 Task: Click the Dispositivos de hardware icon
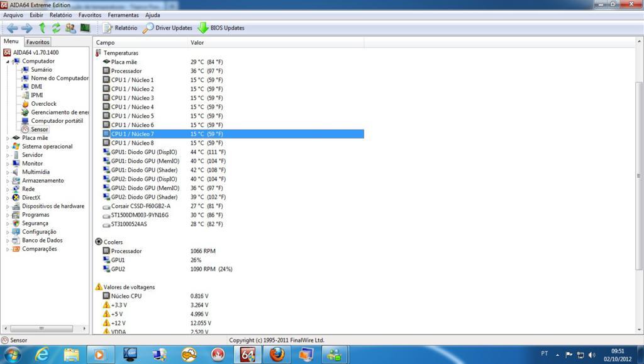[16, 207]
